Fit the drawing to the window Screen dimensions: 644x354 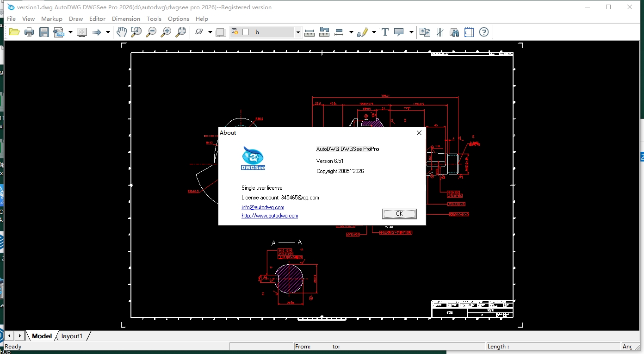tap(181, 31)
